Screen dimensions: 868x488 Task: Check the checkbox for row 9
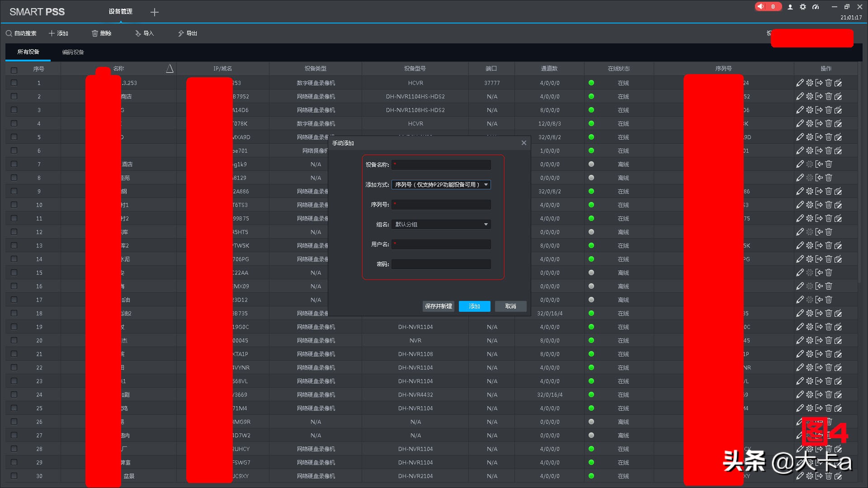[x=14, y=191]
